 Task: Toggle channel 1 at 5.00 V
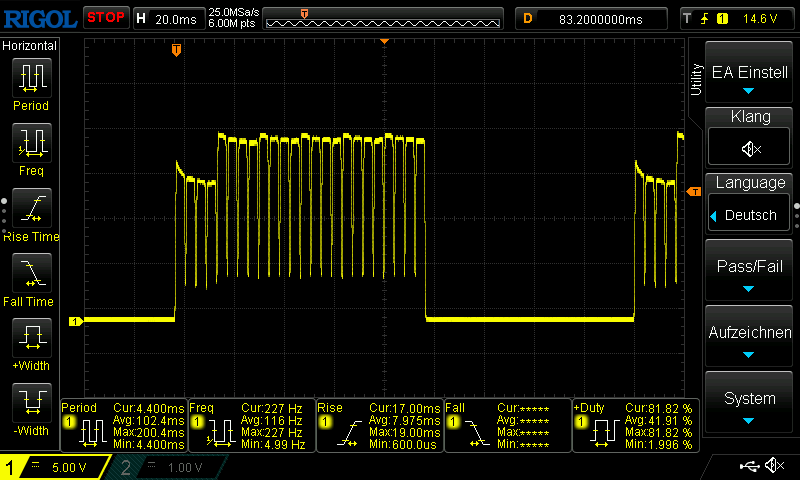click(x=55, y=467)
